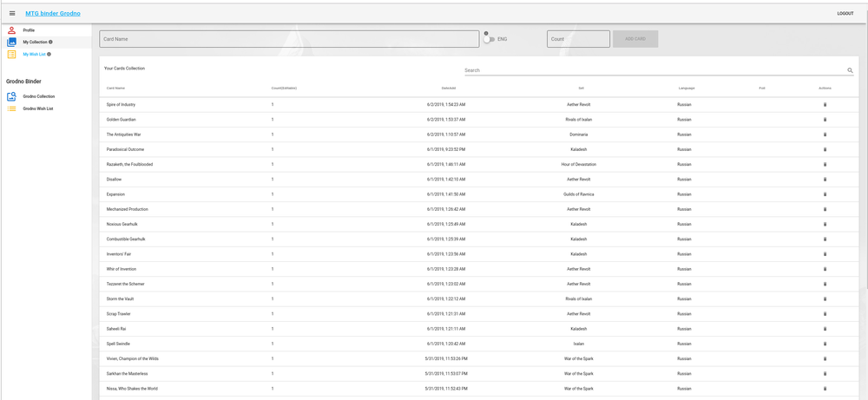Click the Grodno Collection sidebar icon

point(11,96)
